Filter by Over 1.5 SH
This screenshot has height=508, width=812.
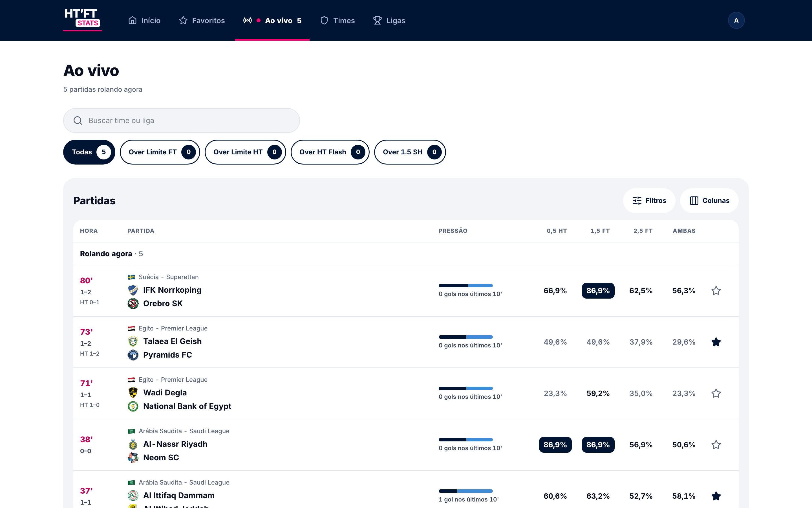point(410,152)
